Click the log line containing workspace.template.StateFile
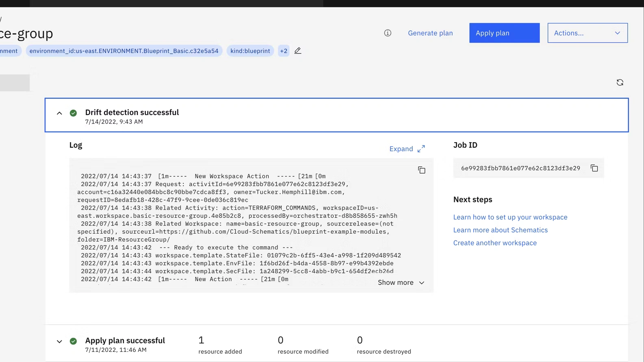The width and height of the screenshot is (644, 362). tap(241, 256)
